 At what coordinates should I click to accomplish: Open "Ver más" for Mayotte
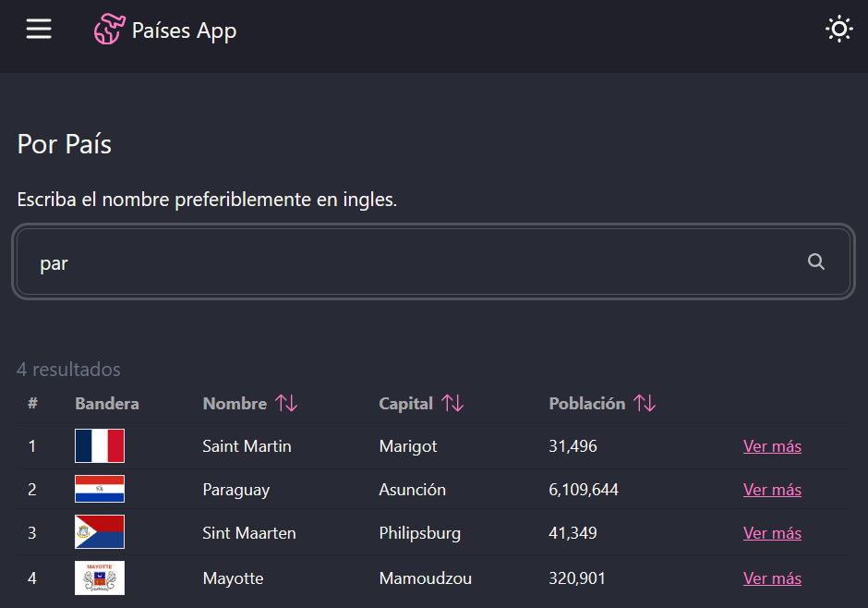click(x=772, y=578)
